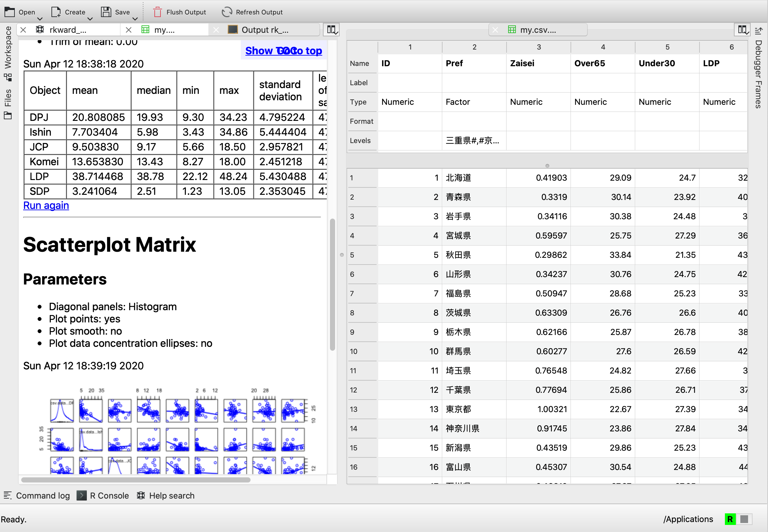The width and height of the screenshot is (768, 532).
Task: Select the my.csv.... tab in right pane
Action: (x=538, y=30)
